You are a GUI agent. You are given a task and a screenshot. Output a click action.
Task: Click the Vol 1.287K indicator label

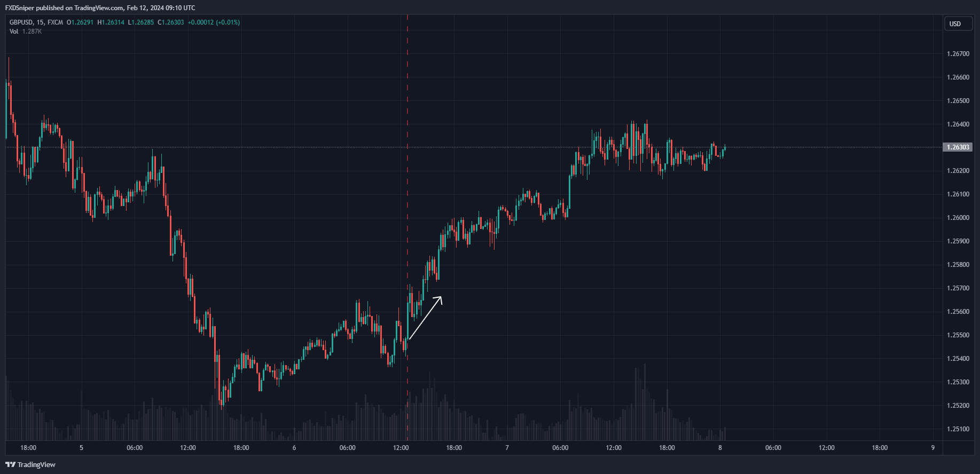pos(25,31)
